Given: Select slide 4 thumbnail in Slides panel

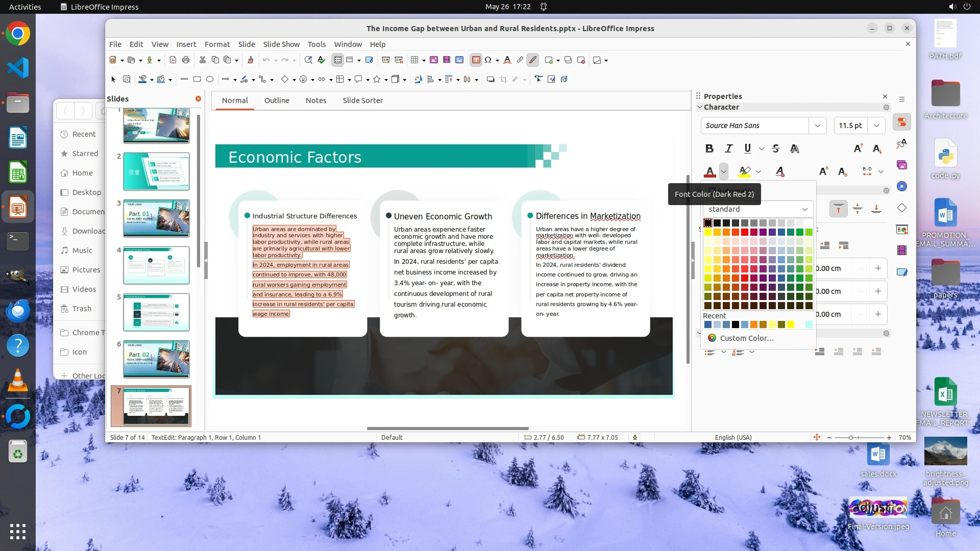Looking at the screenshot, I should pos(156,265).
